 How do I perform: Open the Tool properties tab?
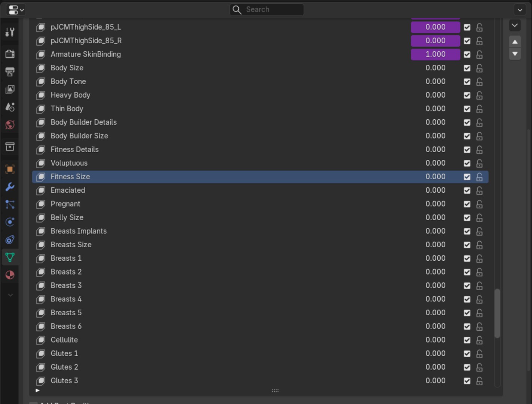tap(10, 32)
